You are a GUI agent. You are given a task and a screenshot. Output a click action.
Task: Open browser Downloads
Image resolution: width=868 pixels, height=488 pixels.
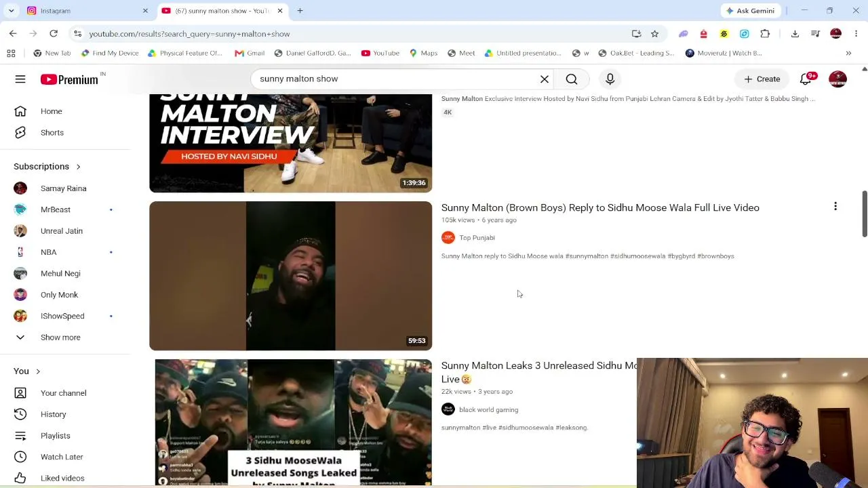coord(795,34)
